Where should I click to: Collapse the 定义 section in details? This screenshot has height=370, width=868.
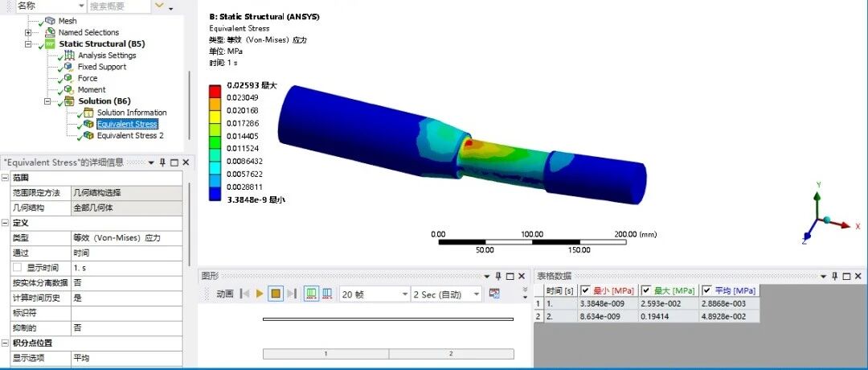click(6, 223)
